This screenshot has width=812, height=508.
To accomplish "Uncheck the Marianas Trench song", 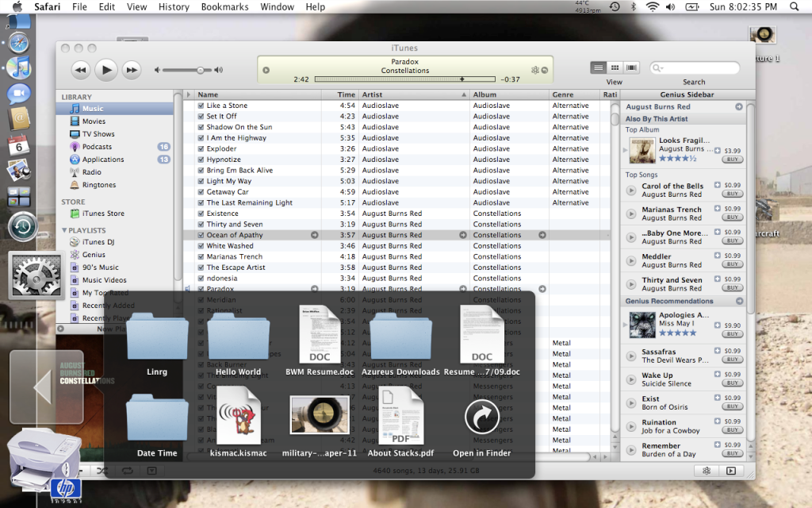I will (201, 256).
